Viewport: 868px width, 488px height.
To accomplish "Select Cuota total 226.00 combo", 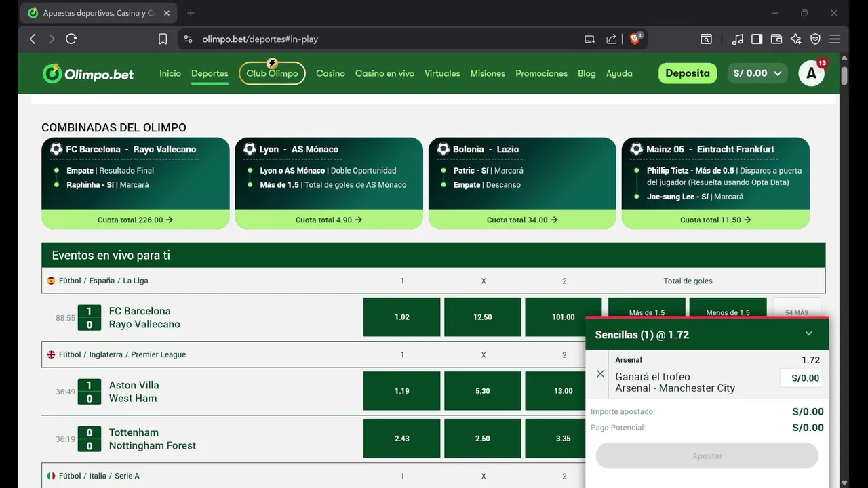I will tap(136, 220).
